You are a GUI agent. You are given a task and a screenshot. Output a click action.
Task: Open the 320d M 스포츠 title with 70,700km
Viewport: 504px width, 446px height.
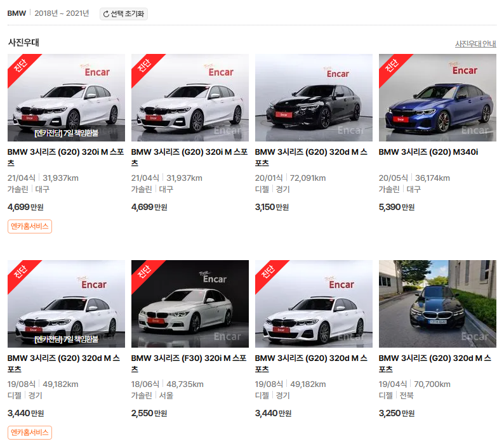click(435, 364)
